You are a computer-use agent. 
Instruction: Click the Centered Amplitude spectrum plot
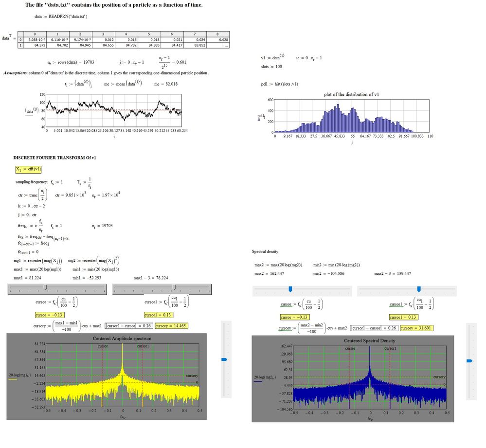[x=107, y=377]
